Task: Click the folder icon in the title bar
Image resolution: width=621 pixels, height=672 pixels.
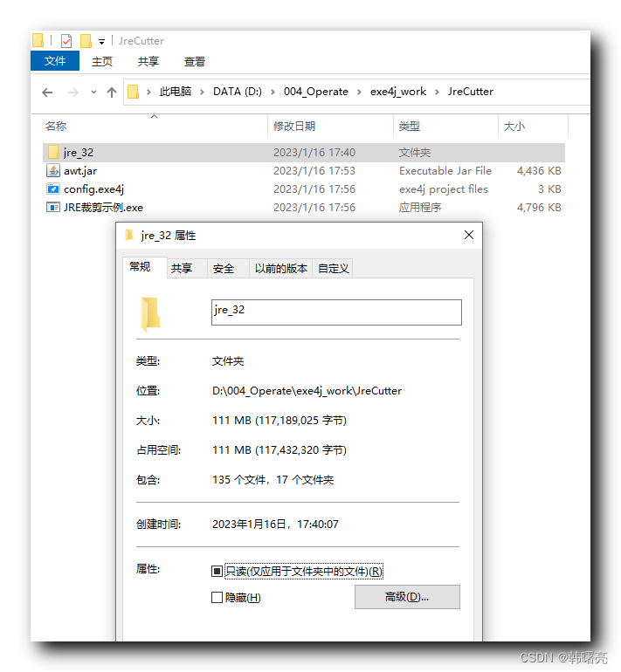Action: pyautogui.click(x=38, y=41)
